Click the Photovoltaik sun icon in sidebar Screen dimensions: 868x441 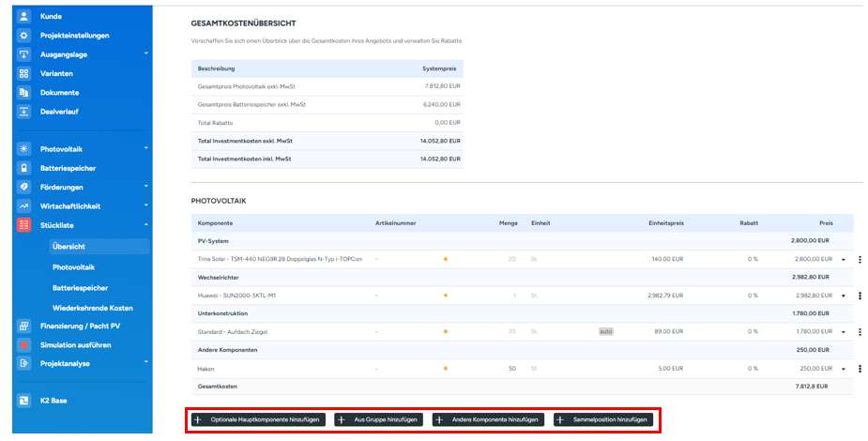tap(24, 149)
